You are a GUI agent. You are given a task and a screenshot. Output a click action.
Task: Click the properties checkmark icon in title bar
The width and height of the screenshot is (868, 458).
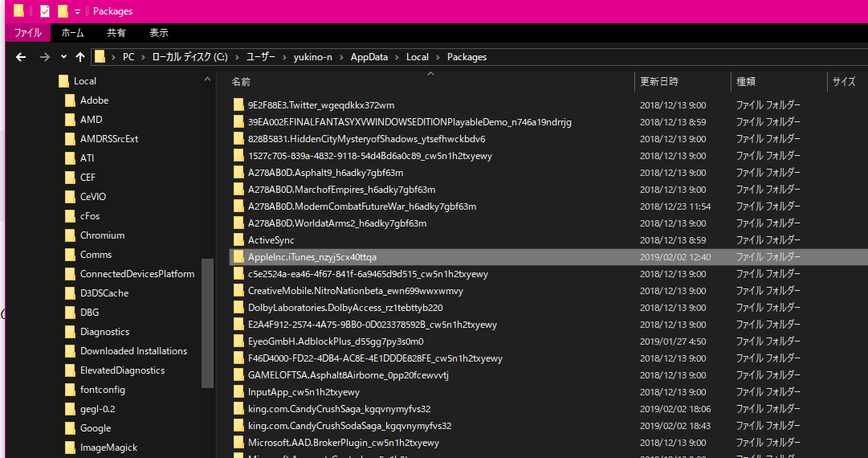(45, 11)
